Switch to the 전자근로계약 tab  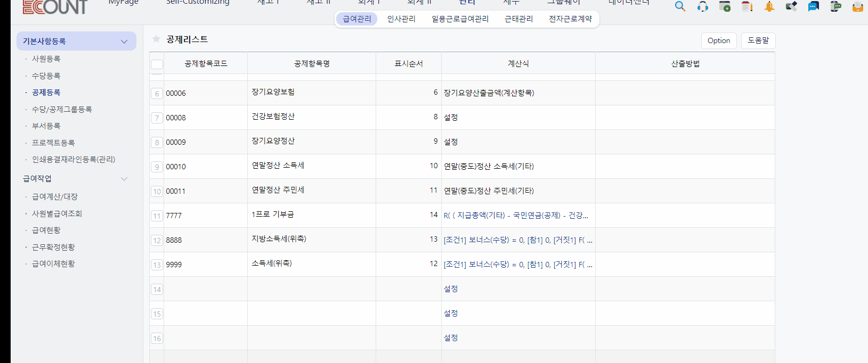click(x=570, y=19)
